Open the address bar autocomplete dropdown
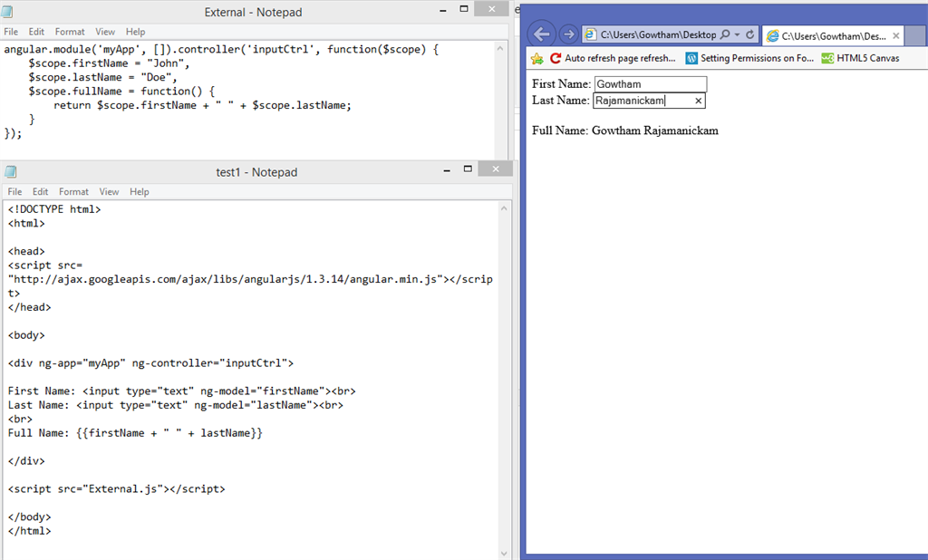The height and width of the screenshot is (560, 928). 737,35
